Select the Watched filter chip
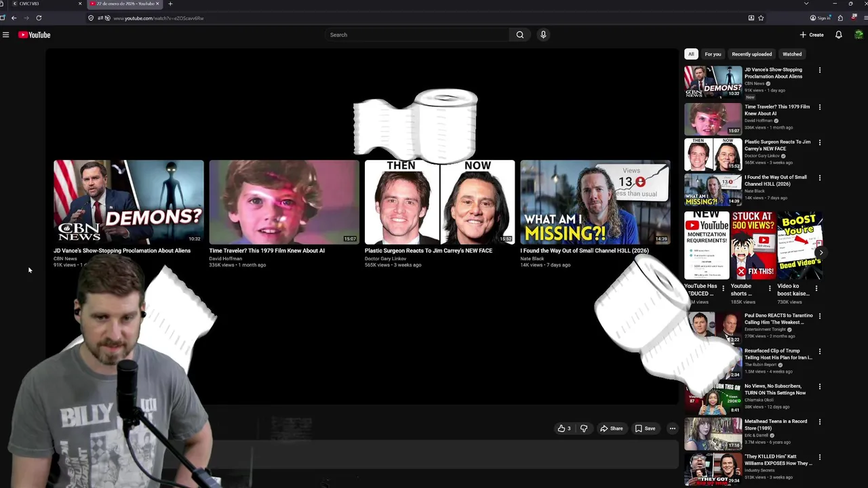868x488 pixels. coord(792,54)
